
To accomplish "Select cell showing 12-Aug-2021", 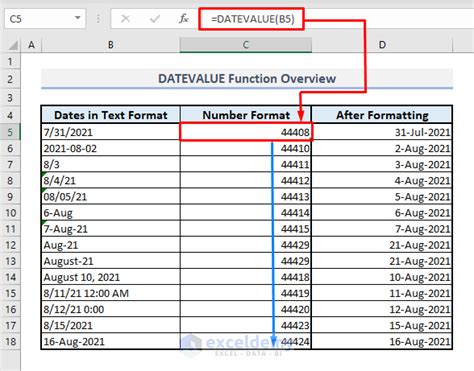I will click(x=382, y=309).
